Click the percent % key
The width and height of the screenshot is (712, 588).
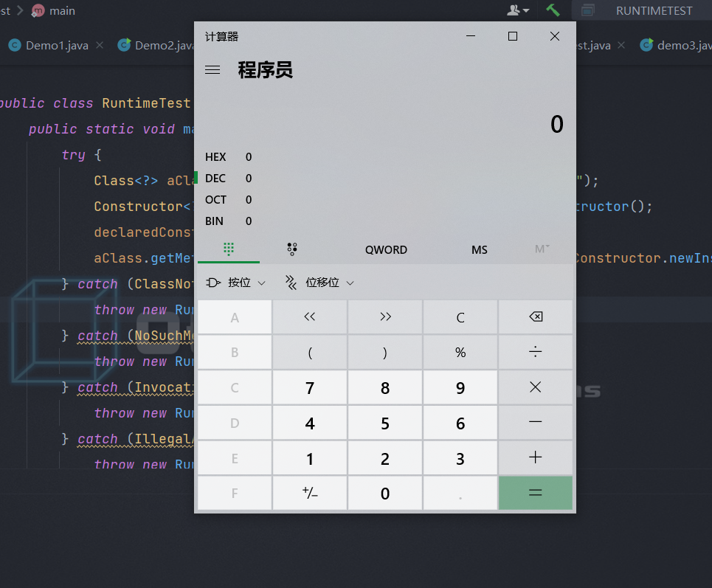460,352
